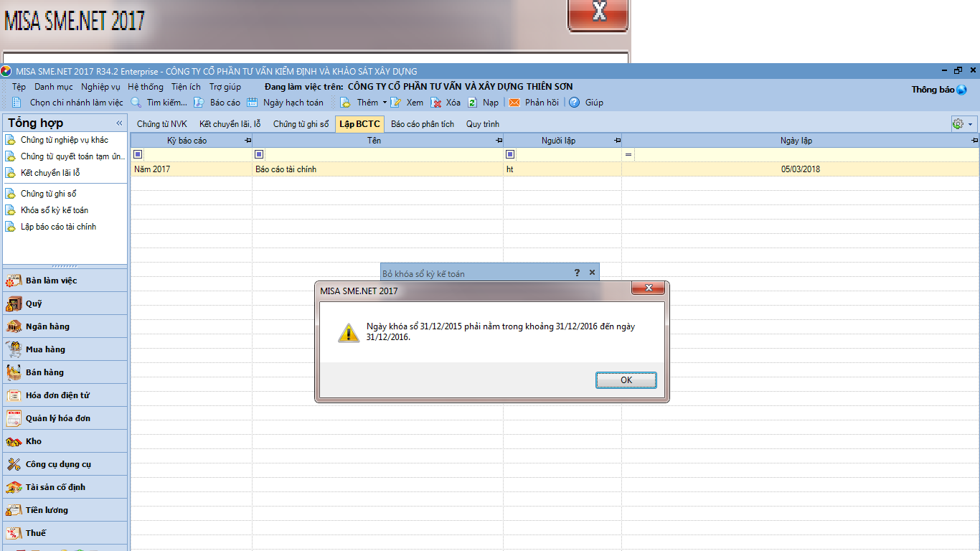This screenshot has width=980, height=551.
Task: Select the Báo cáo tài chính cell
Action: pos(378,169)
